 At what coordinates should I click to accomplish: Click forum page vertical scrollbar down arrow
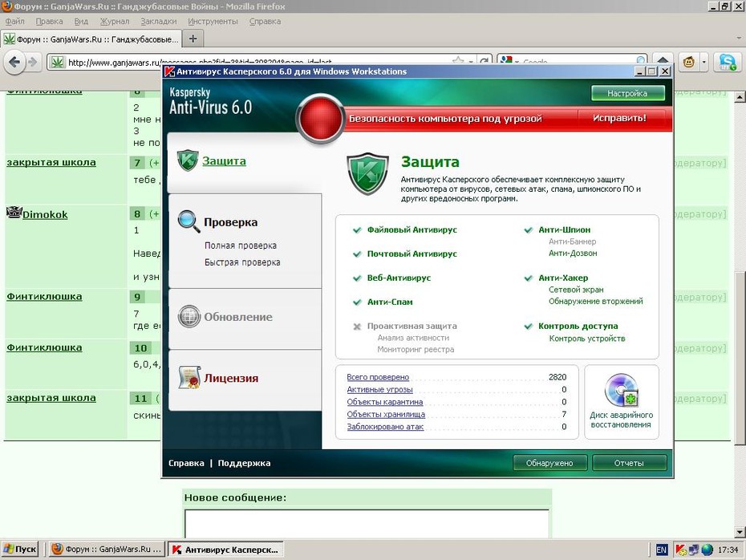click(740, 532)
